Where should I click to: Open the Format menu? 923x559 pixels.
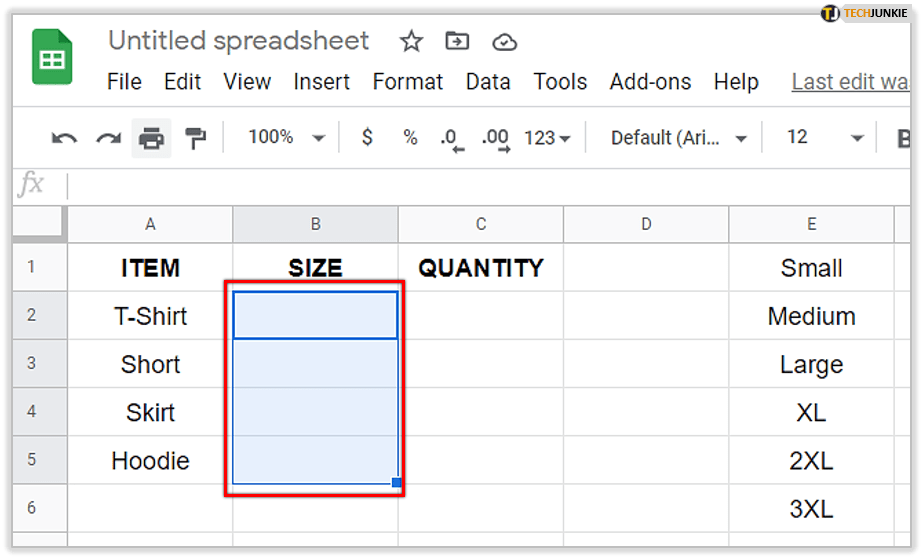tap(407, 82)
